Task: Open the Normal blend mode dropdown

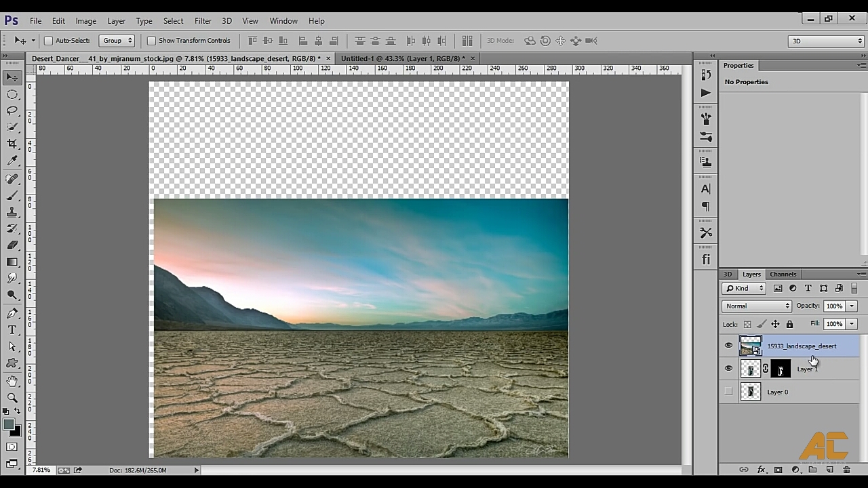Action: tap(757, 306)
